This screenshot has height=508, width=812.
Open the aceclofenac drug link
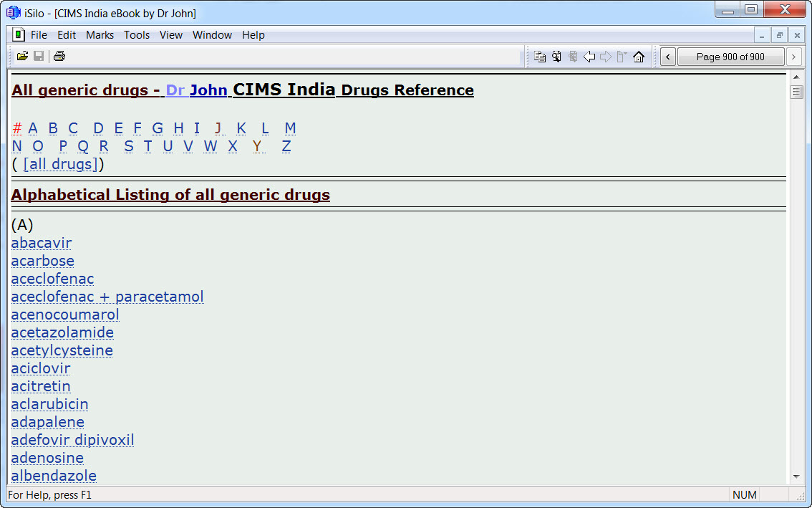pos(53,279)
